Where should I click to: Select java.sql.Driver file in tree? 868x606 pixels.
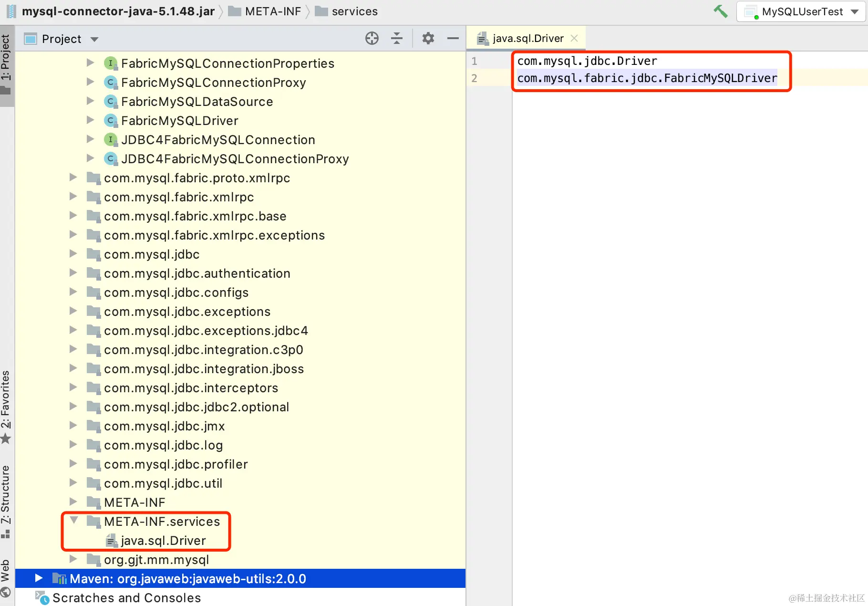click(163, 541)
